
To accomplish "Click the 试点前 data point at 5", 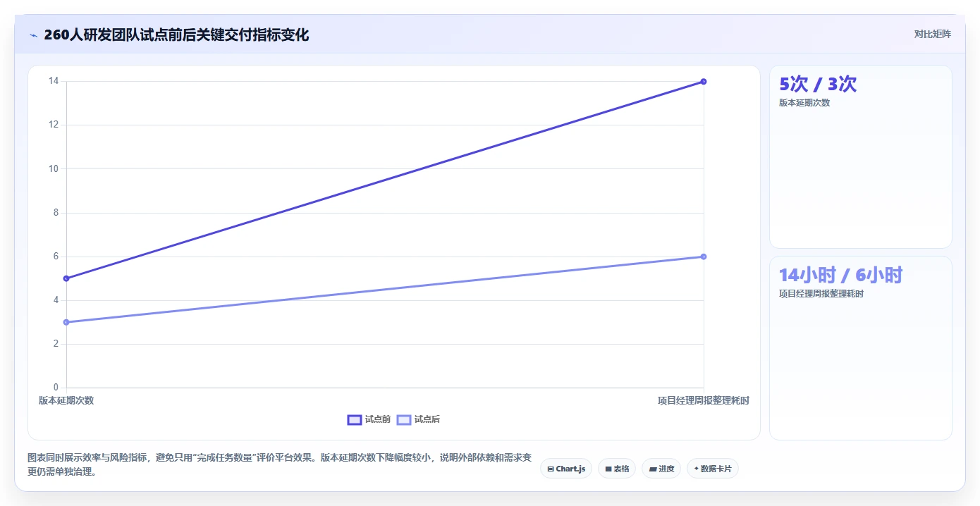I will [66, 278].
